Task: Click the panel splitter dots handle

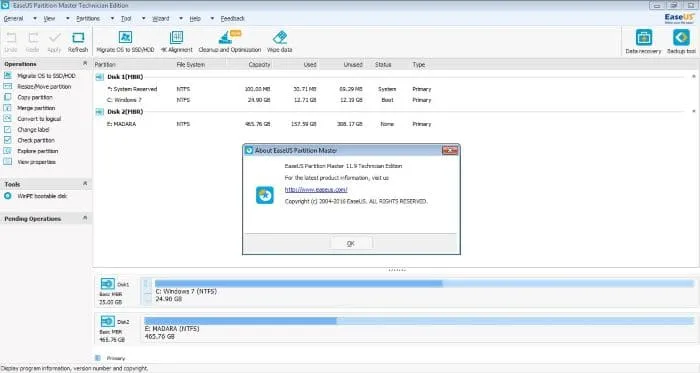Action: pyautogui.click(x=397, y=270)
